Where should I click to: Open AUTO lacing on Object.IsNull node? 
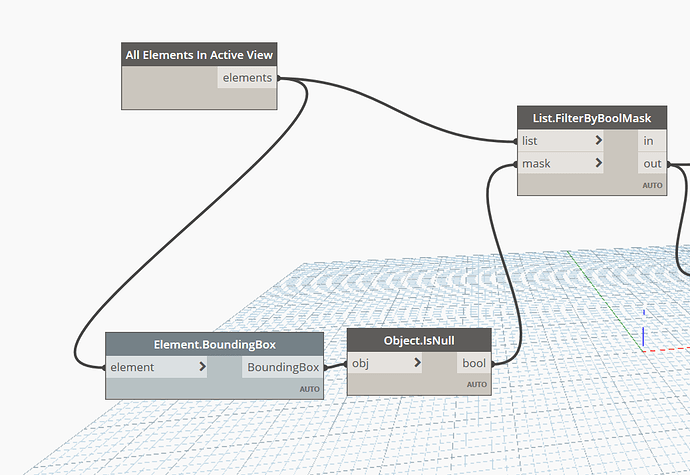coord(477,385)
